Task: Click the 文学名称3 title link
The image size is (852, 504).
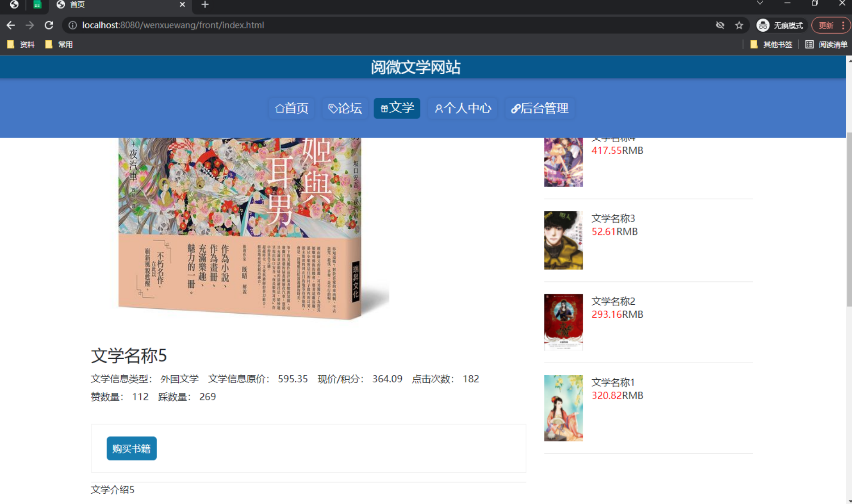Action: (613, 218)
